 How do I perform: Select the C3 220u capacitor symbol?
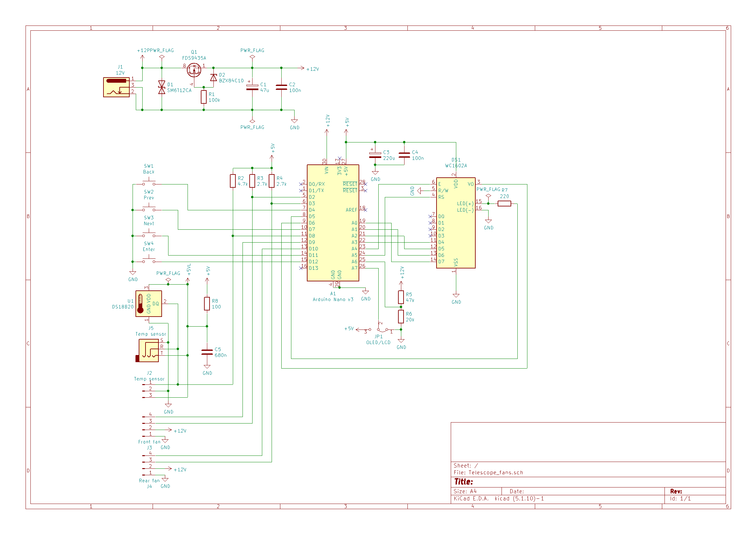[375, 155]
